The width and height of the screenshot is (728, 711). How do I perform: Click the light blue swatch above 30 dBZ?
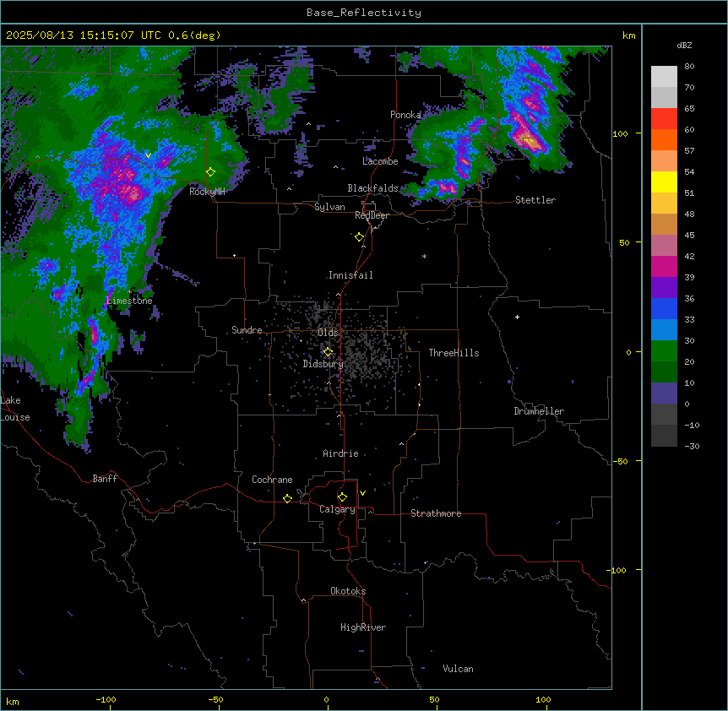[x=664, y=329]
